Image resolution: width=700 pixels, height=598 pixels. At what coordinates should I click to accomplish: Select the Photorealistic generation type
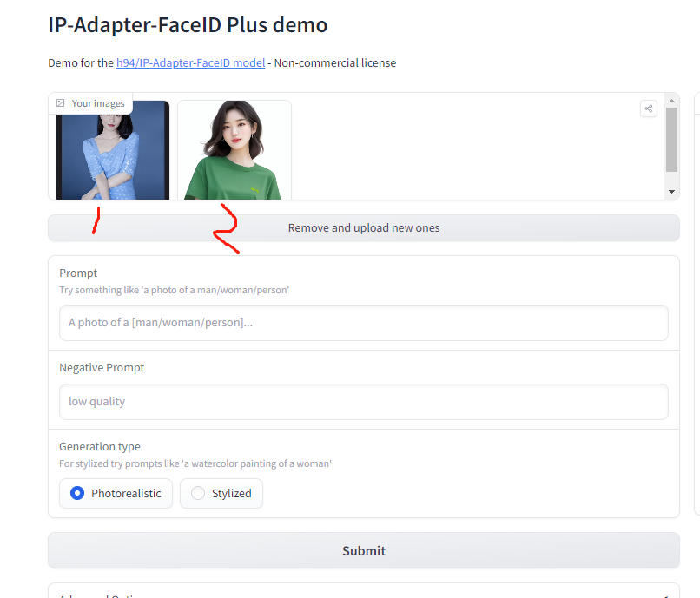pyautogui.click(x=116, y=493)
